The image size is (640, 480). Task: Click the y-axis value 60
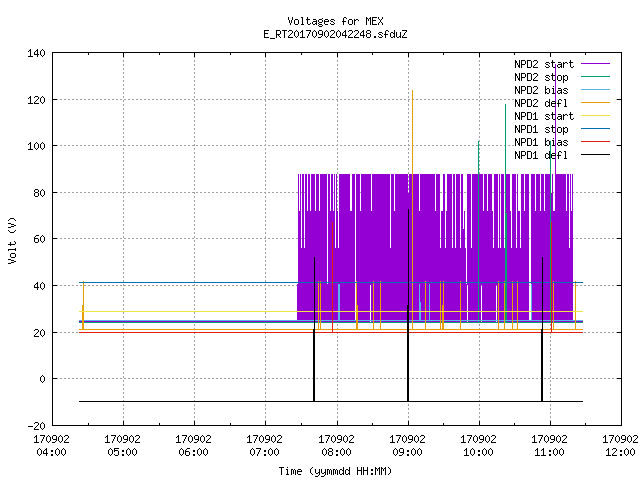click(39, 239)
